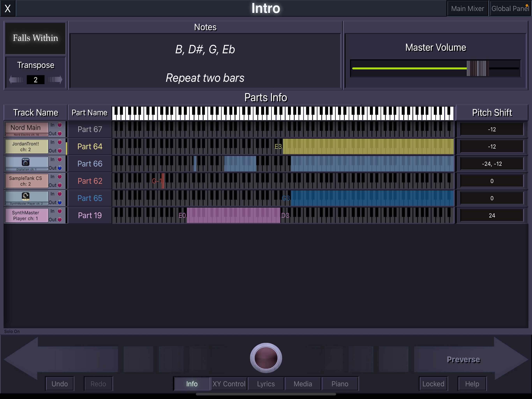Open the Pitch Shift value for Part 19
The height and width of the screenshot is (399, 532).
(492, 215)
